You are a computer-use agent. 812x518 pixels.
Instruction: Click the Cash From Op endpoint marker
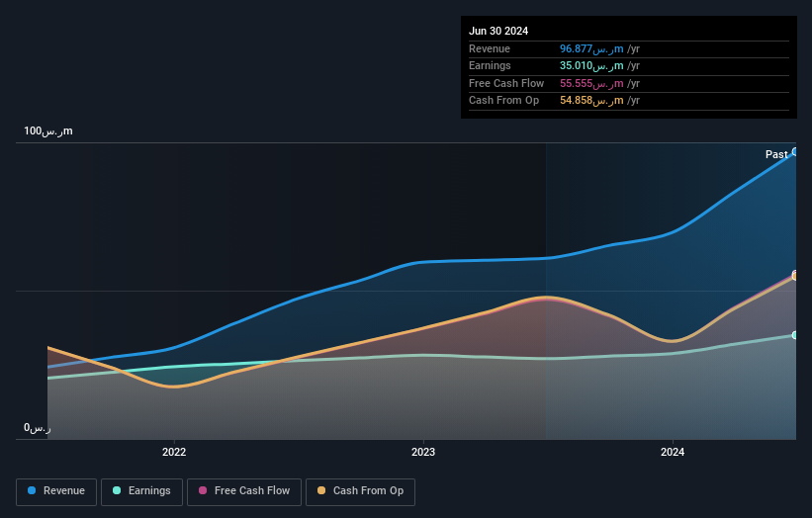coord(795,277)
